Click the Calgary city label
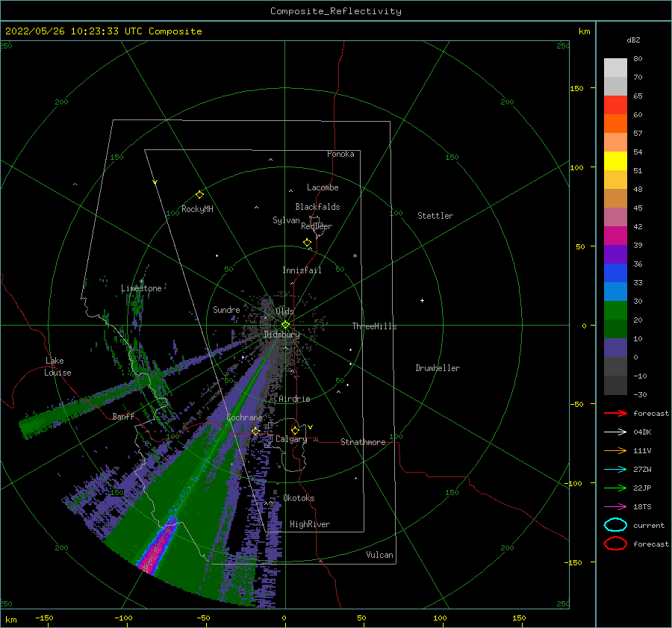 291,439
